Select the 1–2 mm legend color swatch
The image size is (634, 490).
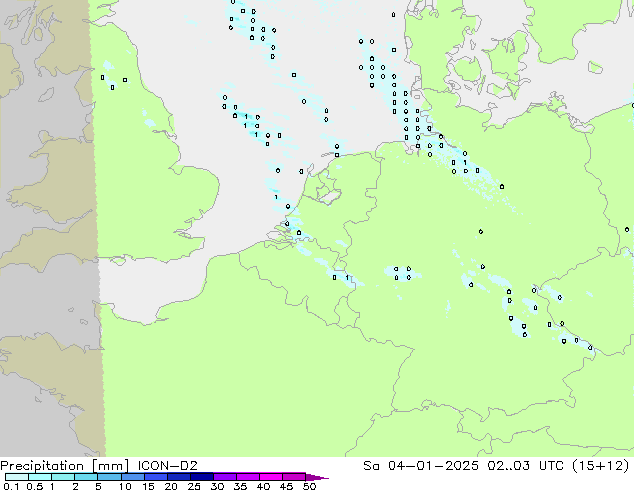point(63,477)
